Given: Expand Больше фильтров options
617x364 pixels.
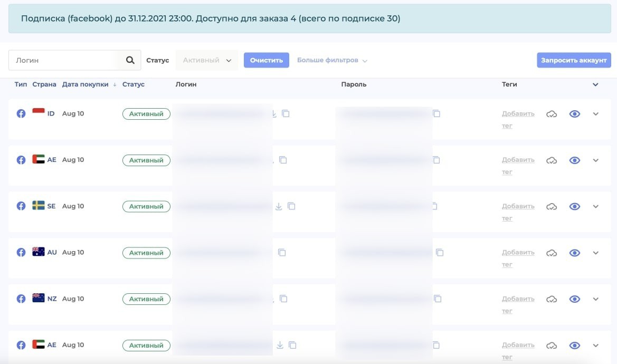Looking at the screenshot, I should coord(331,60).
